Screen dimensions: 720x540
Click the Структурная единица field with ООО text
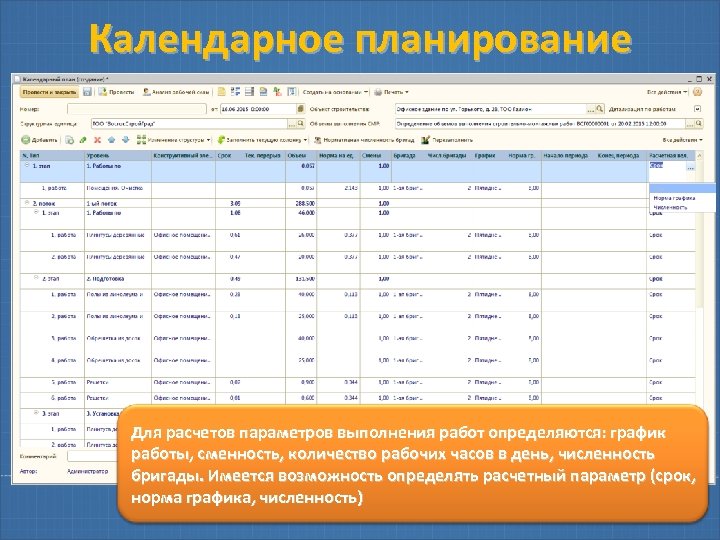(x=189, y=124)
